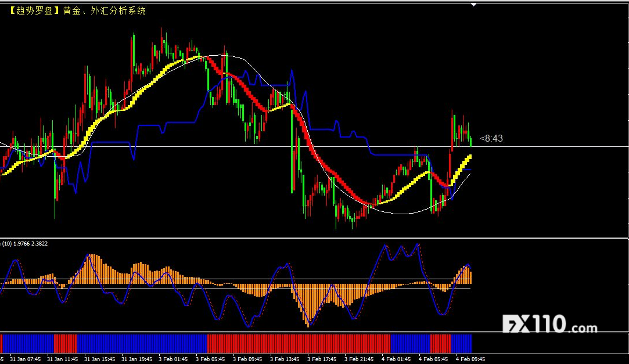
Task: Click the 4 Feb 01:45 time axis label
Action: [x=396, y=359]
